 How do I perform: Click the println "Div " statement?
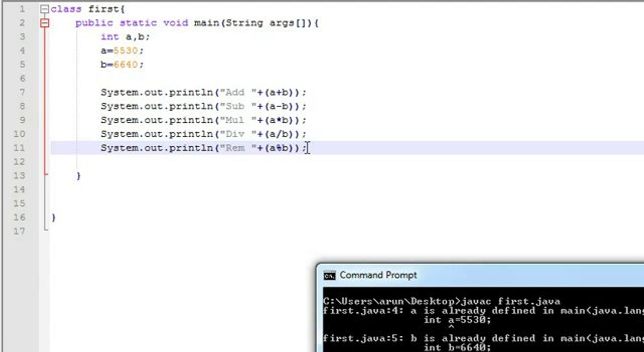coord(204,133)
